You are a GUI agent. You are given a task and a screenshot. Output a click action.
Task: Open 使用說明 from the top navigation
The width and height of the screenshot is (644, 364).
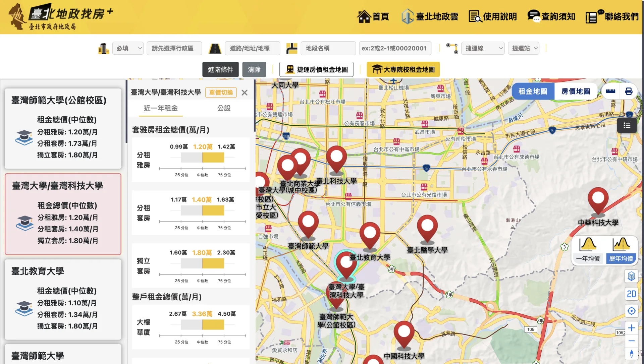pyautogui.click(x=492, y=16)
